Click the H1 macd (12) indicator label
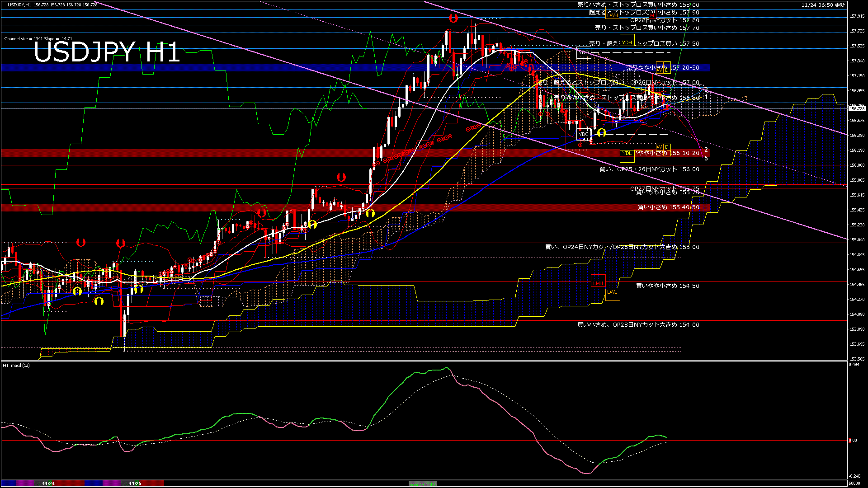 16,365
